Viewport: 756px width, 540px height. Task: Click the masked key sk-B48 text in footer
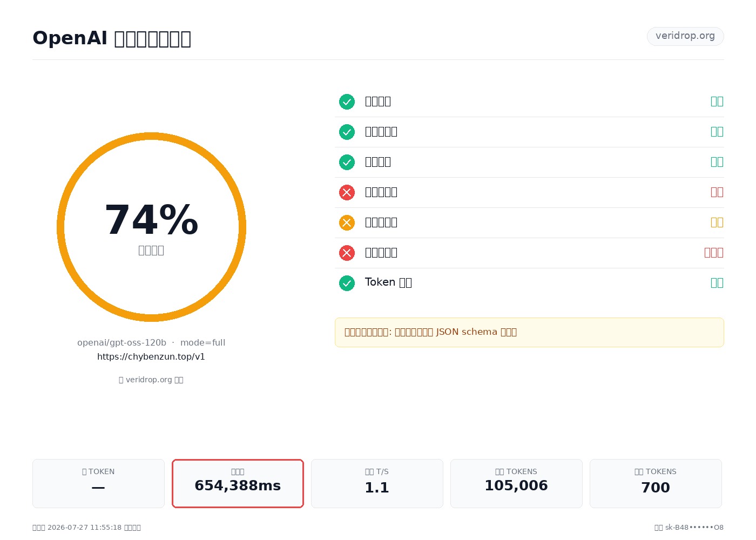689,528
